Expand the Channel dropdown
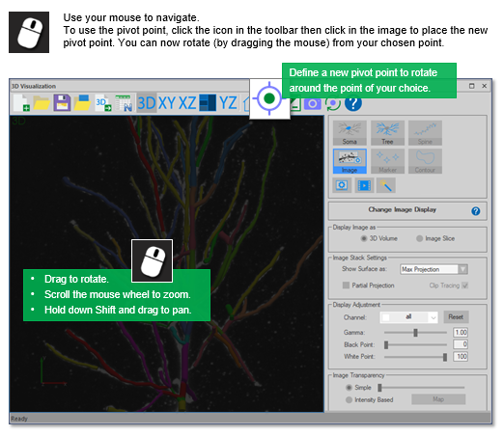Viewport: 504px width, 436px height. pos(408,317)
